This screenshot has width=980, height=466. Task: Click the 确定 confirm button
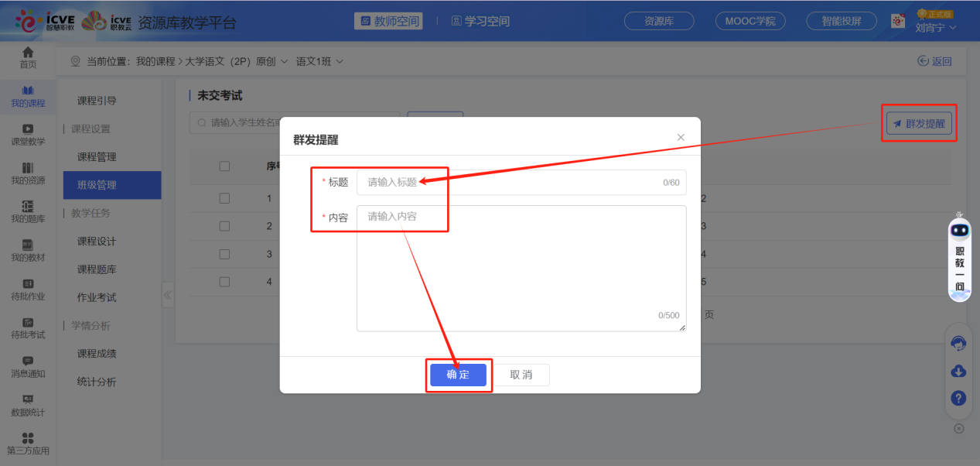458,375
